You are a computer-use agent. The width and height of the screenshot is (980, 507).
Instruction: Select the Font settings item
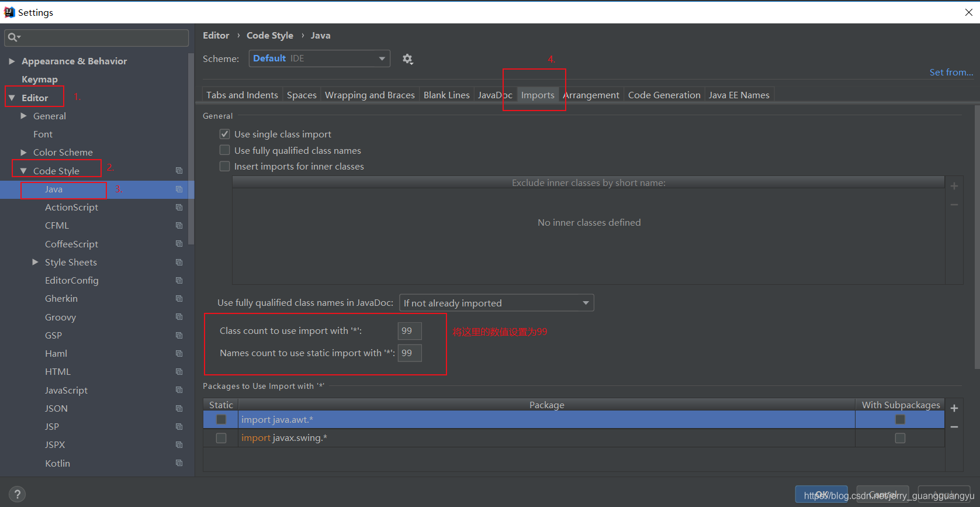[43, 134]
